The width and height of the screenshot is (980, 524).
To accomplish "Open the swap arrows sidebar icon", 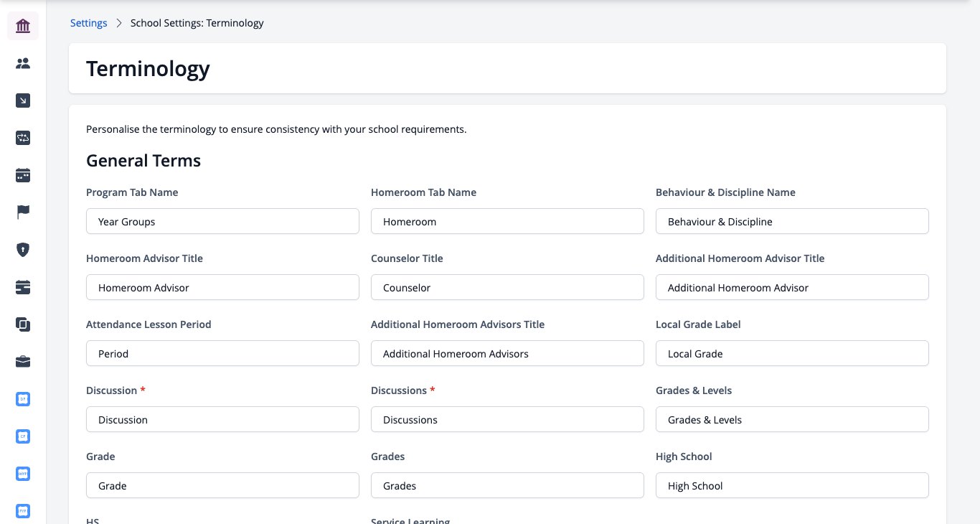I will (23, 138).
